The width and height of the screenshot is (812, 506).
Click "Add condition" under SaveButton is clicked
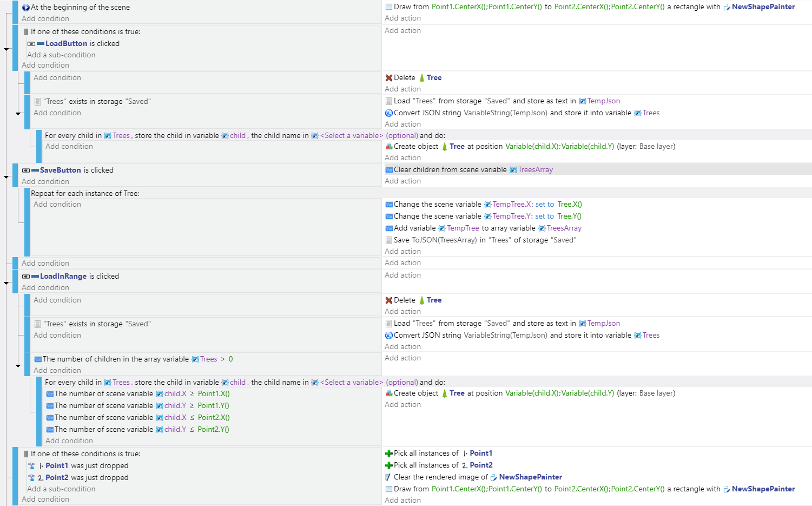45,181
